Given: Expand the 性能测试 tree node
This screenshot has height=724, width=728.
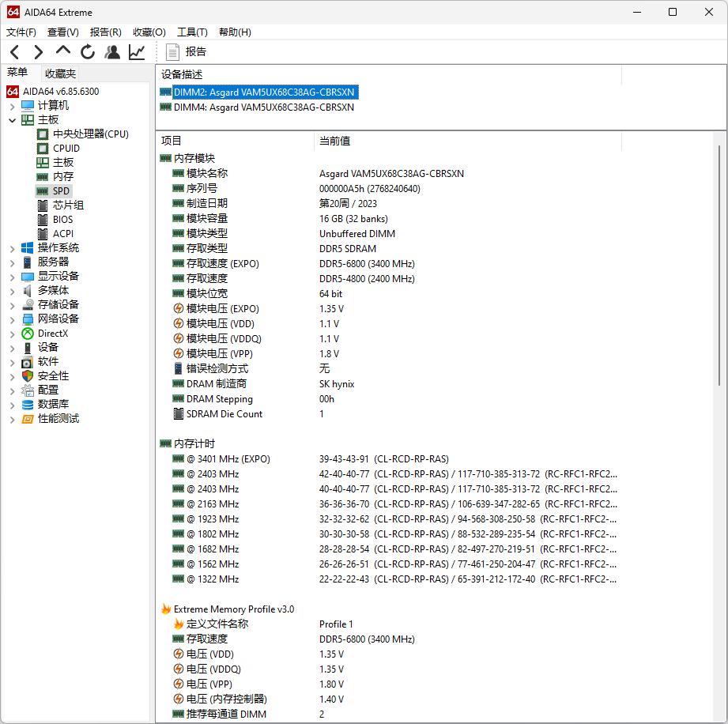Looking at the screenshot, I should [x=12, y=419].
